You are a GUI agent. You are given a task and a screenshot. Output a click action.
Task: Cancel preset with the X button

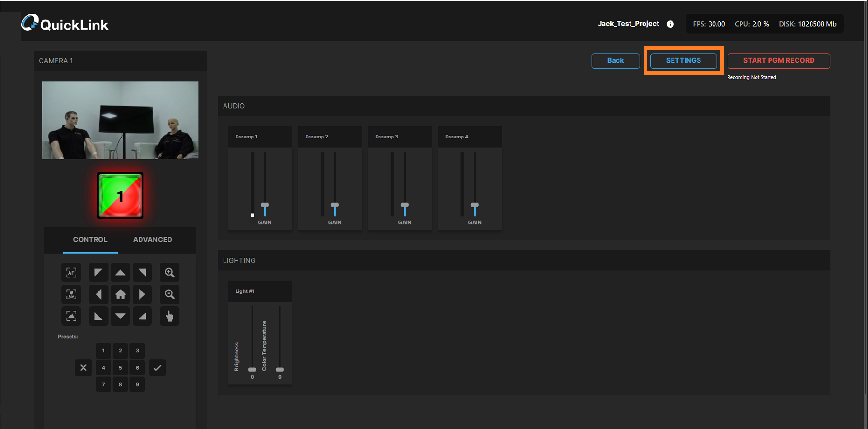[83, 368]
